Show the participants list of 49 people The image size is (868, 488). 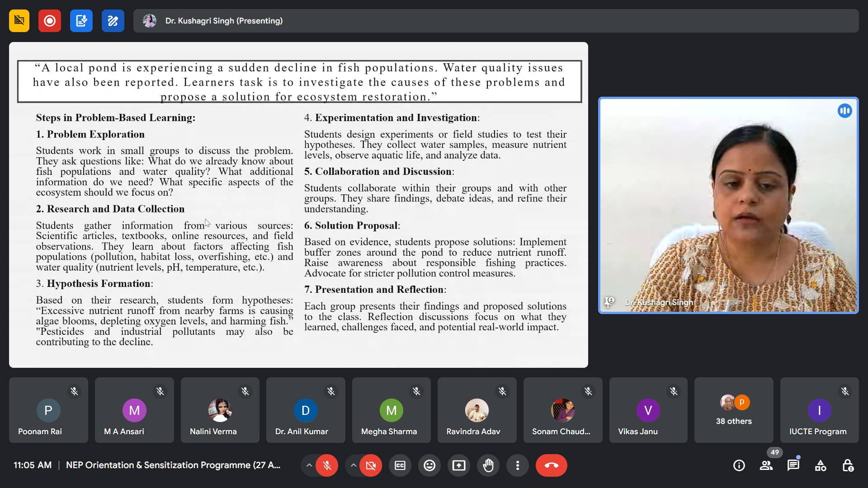point(766,465)
